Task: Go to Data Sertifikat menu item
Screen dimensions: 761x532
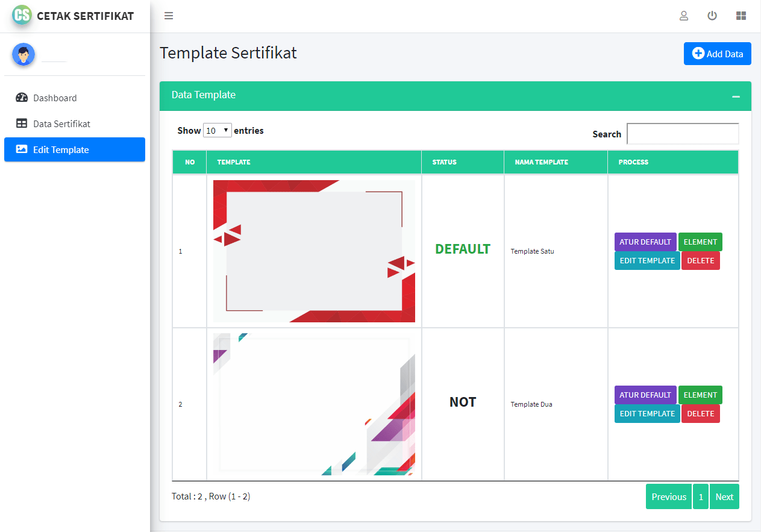Action: (x=61, y=124)
